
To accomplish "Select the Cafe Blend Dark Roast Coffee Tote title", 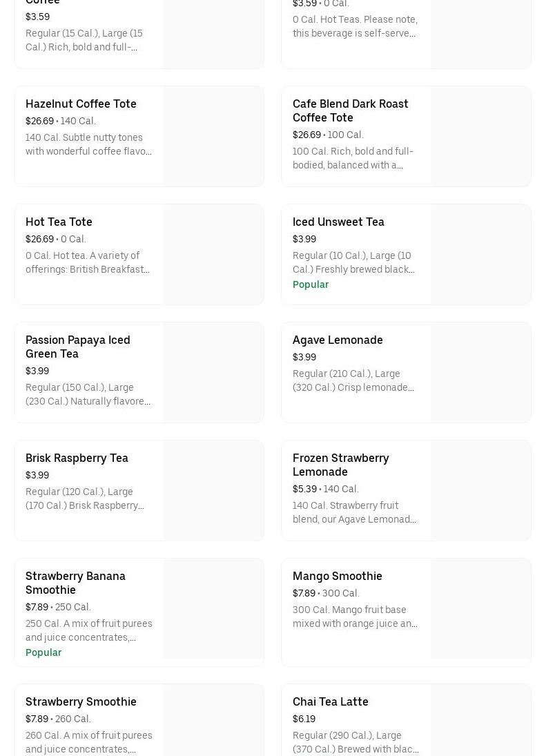I will pos(350,110).
